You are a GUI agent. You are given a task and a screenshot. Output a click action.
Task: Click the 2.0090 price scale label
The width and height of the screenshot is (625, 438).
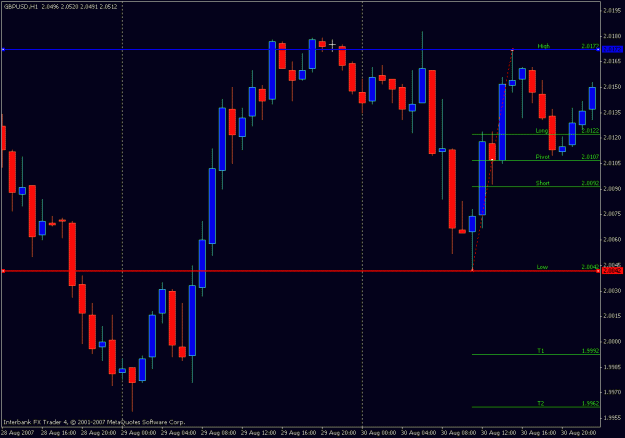point(613,189)
